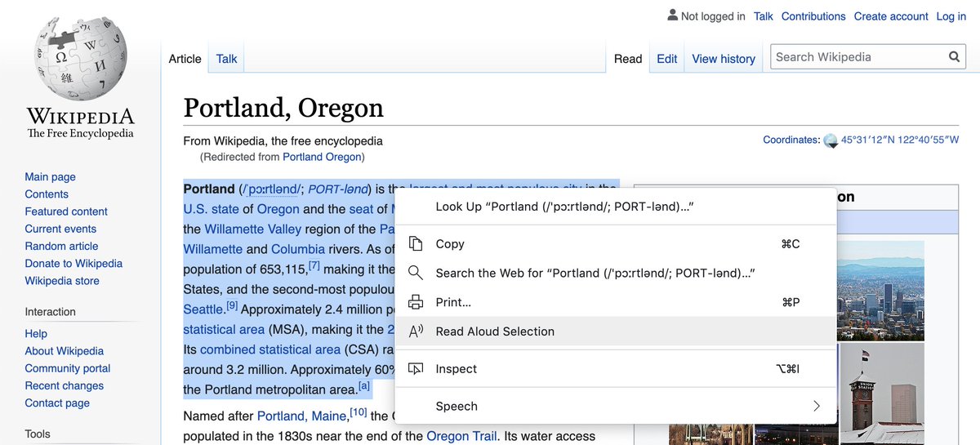Click the Inspect element icon

(x=416, y=369)
